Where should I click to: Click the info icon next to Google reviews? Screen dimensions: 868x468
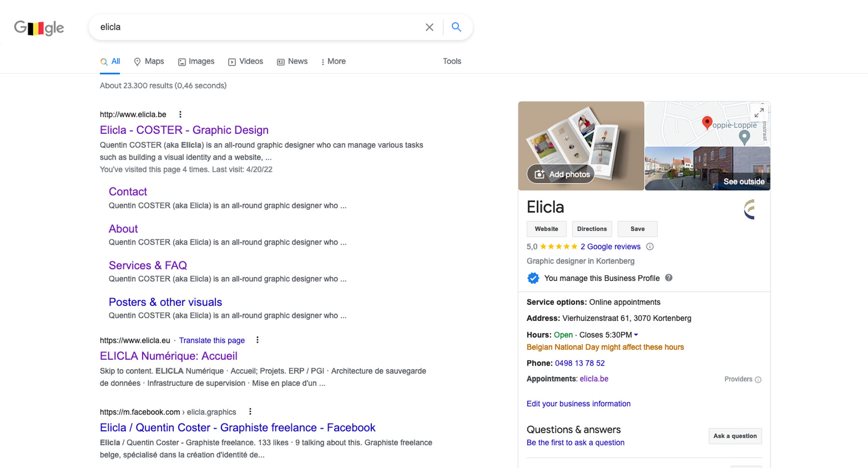point(650,247)
